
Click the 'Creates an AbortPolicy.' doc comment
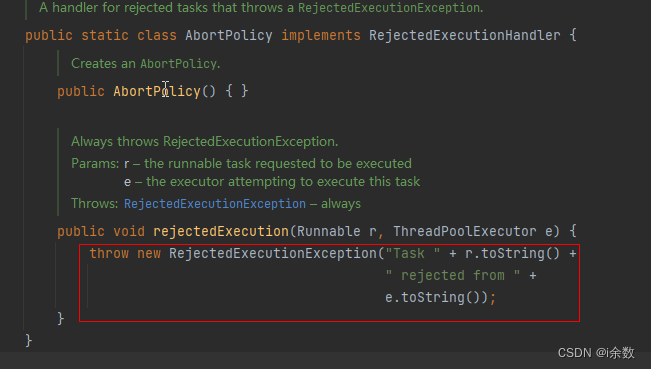coord(146,64)
